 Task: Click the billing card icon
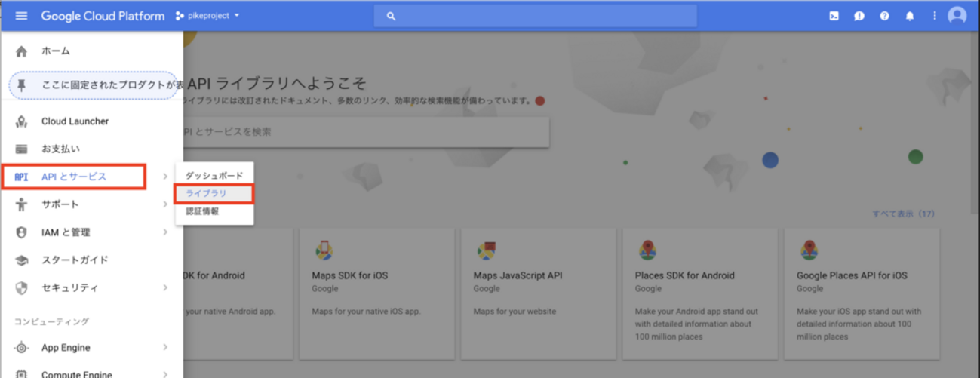tap(21, 149)
